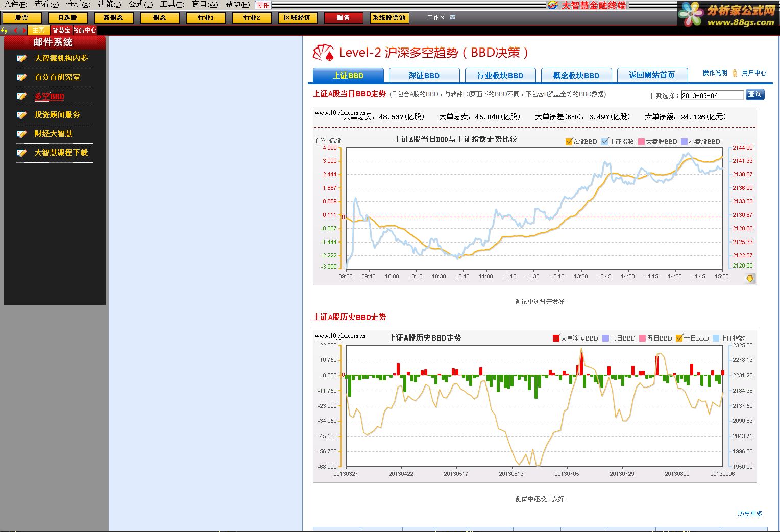Image resolution: width=780 pixels, height=532 pixels.
Task: Click the red back arrow icon
Action: click(15, 30)
